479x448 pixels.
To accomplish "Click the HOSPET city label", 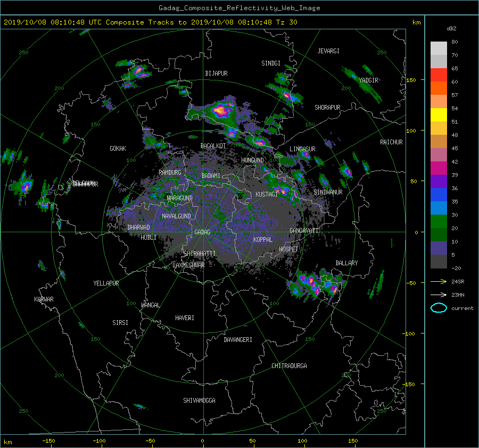I will tap(288, 249).
